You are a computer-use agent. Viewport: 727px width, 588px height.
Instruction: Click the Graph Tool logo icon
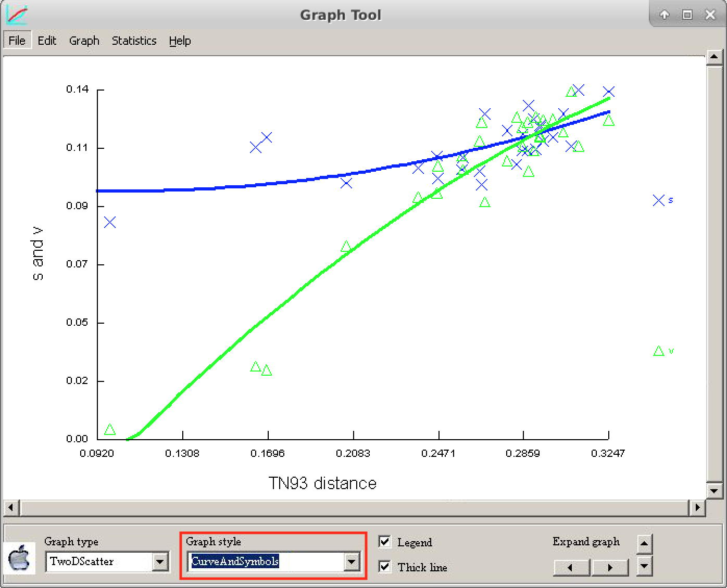16,15
